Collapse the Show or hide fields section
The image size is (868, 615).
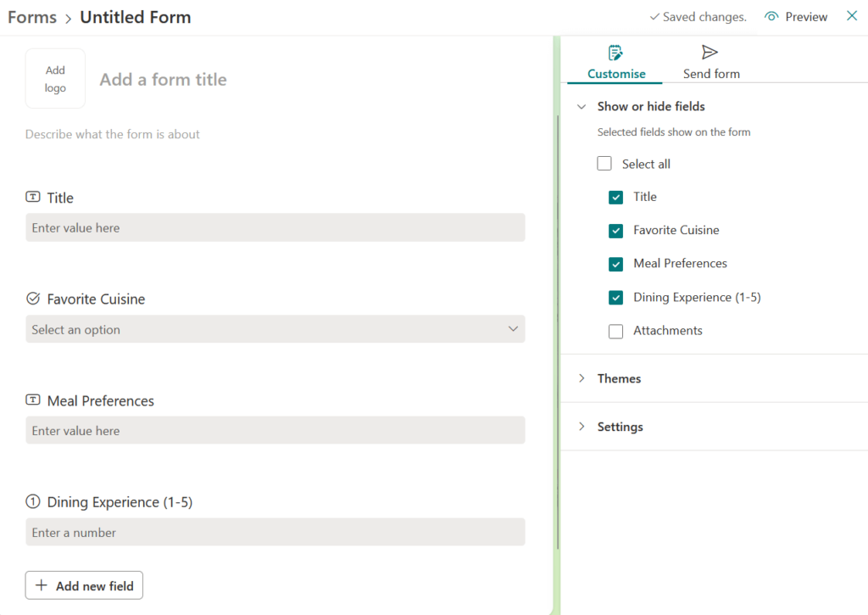(581, 106)
